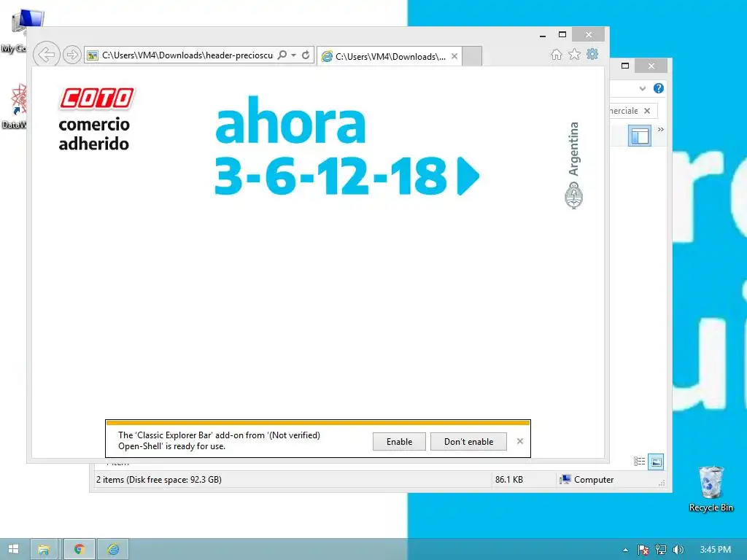Maximize the background Explorer window
Viewport: 747px width, 560px height.
pyautogui.click(x=625, y=66)
